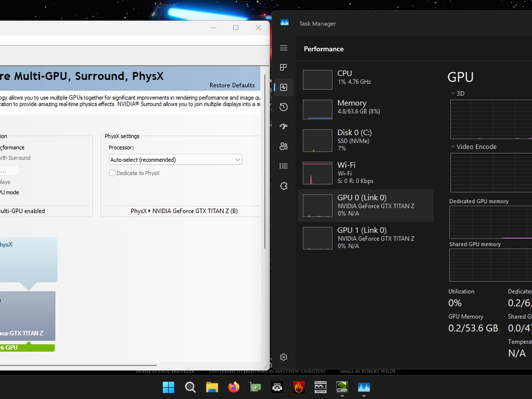Select the Memory performance entry
This screenshot has width=532, height=399.
tap(366, 109)
